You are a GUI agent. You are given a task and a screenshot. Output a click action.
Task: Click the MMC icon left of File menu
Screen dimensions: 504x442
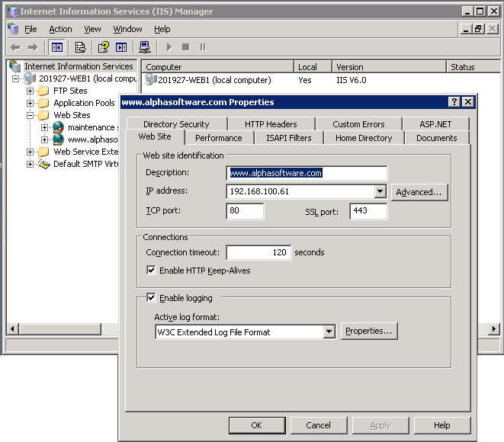[x=13, y=29]
